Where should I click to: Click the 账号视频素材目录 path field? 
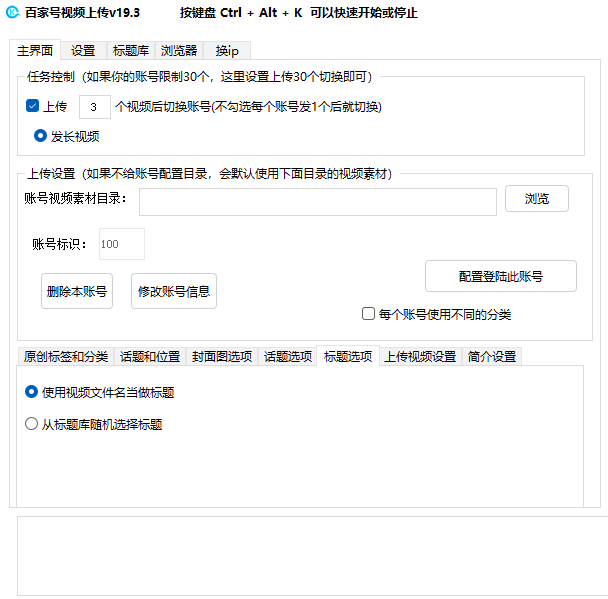point(318,202)
